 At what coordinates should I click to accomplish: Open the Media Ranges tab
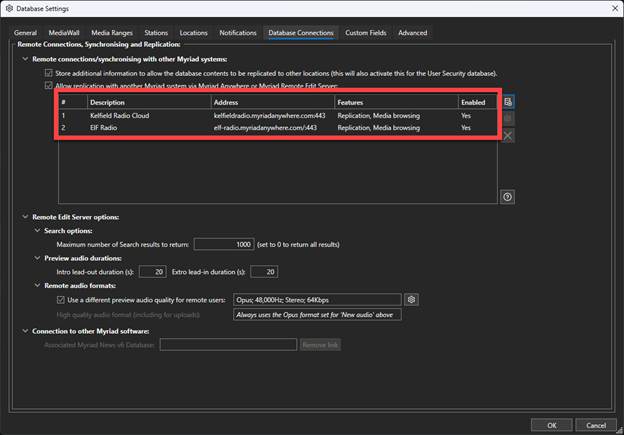click(x=112, y=33)
